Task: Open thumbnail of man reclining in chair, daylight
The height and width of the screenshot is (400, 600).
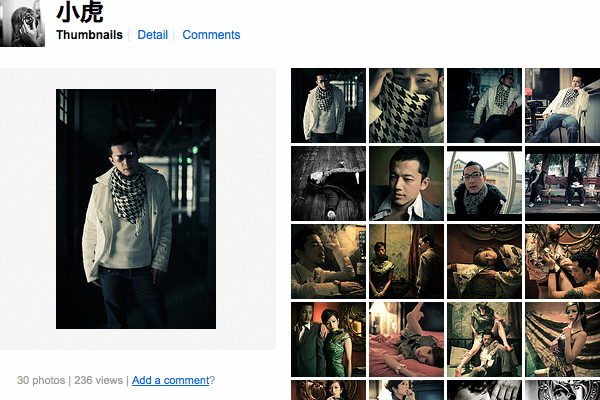Action: [x=562, y=106]
